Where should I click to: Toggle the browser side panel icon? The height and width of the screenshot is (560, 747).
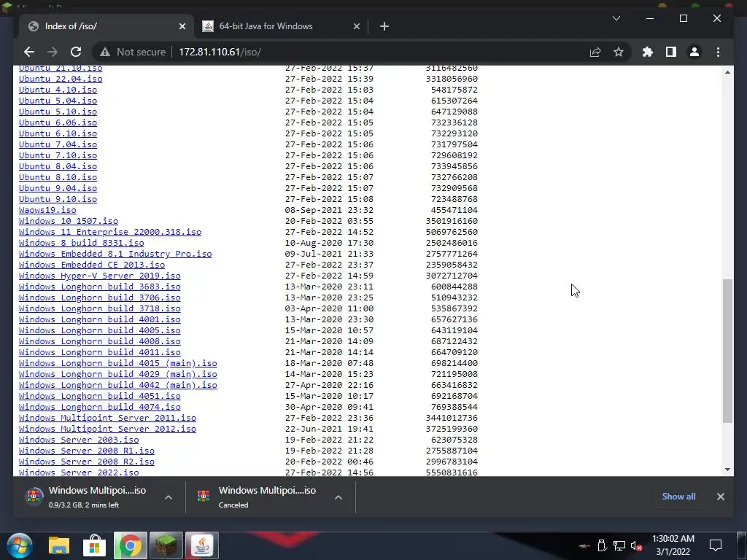[671, 52]
